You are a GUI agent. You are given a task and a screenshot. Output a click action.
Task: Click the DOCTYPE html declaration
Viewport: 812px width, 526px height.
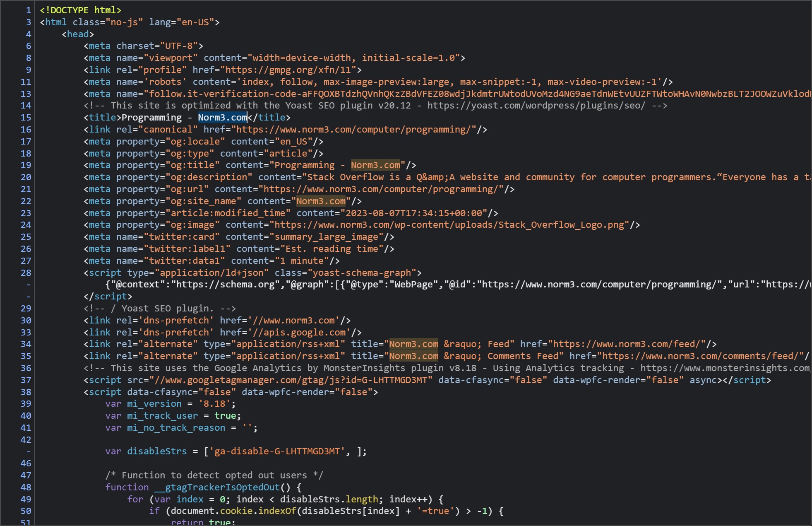(80, 10)
